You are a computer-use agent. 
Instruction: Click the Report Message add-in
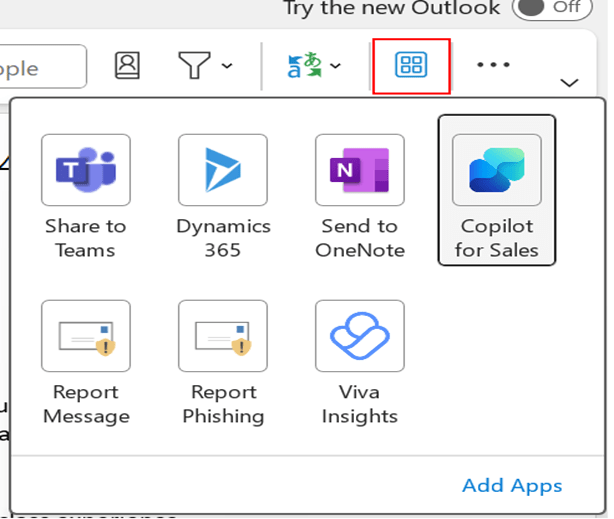[x=86, y=335]
